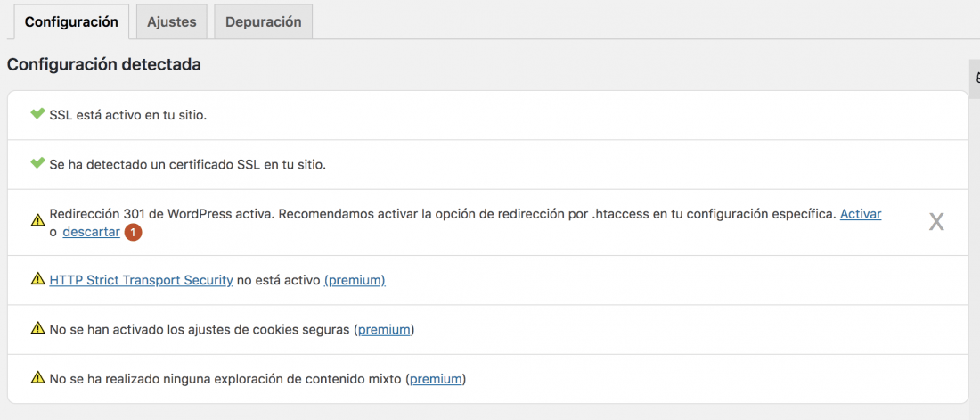Click the green checkmark beside certificado SSL detectado

[37, 163]
